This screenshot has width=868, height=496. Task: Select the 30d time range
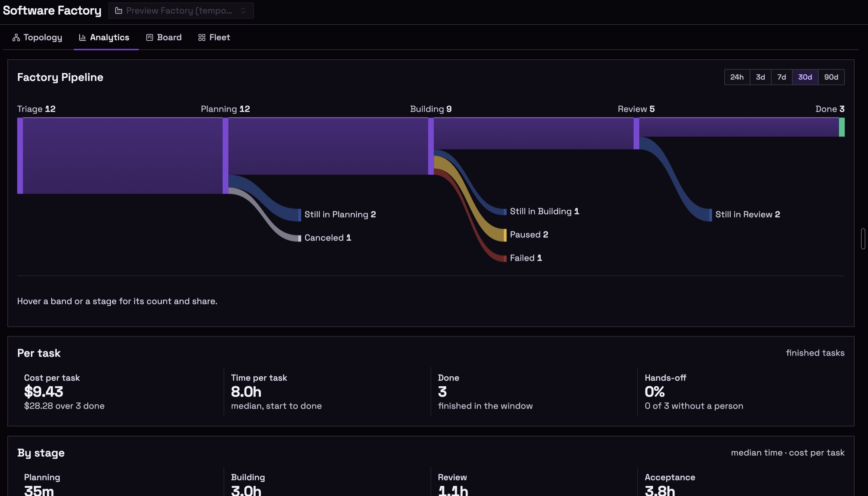(x=805, y=77)
